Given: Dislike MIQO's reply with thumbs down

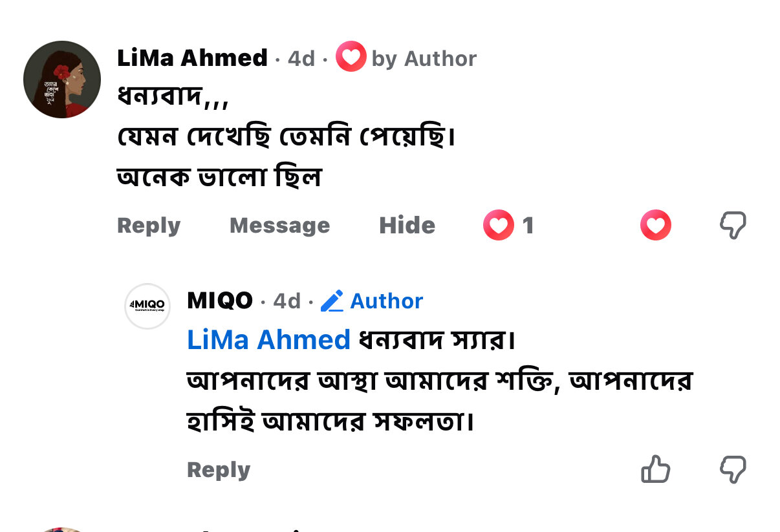Looking at the screenshot, I should (x=733, y=469).
